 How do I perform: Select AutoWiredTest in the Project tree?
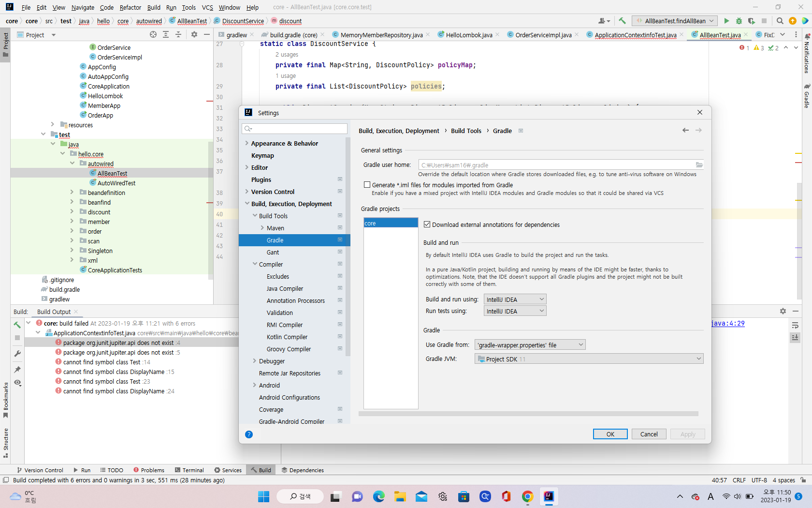[x=116, y=183]
